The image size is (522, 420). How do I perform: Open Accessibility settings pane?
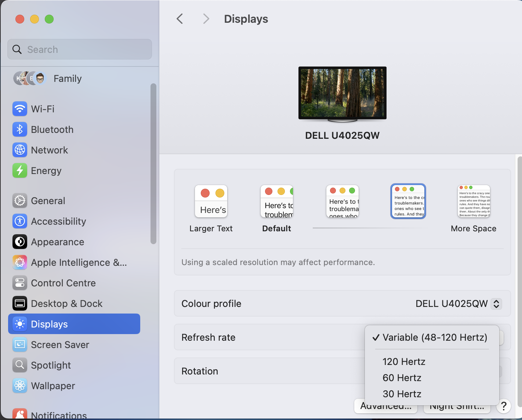(x=74, y=221)
